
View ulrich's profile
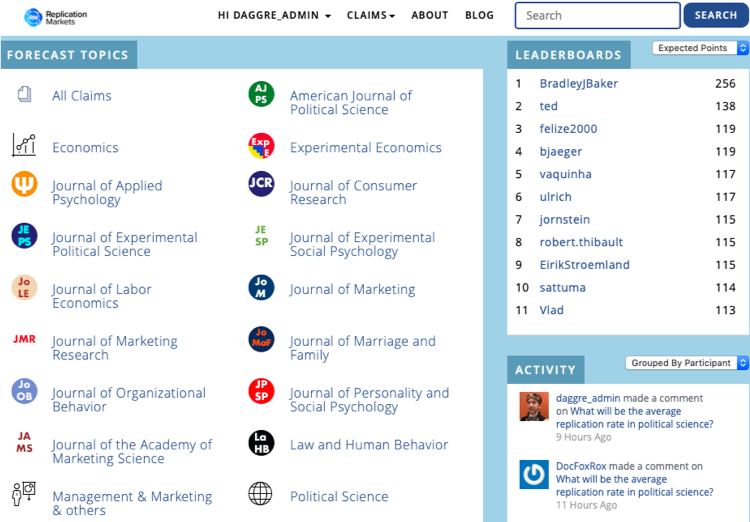pos(555,197)
